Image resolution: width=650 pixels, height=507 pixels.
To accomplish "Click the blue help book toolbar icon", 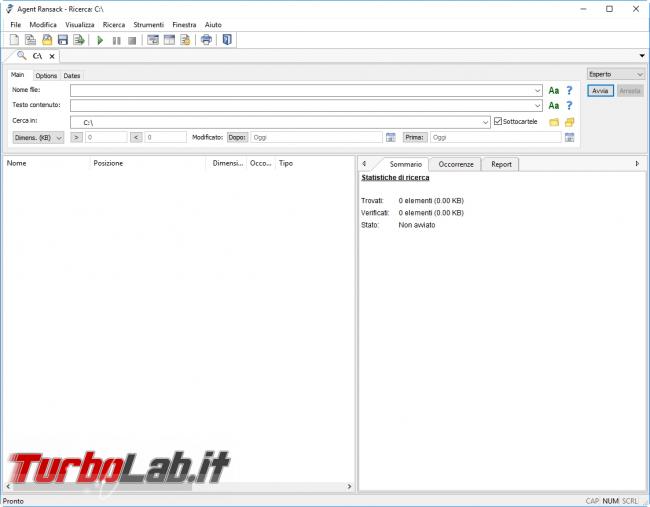I will (227, 39).
